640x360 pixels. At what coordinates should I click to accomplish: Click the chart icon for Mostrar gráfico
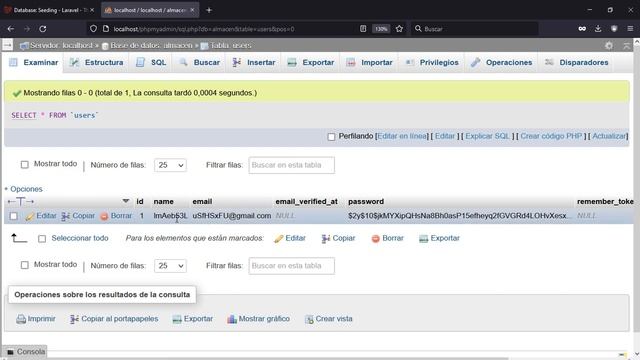click(232, 319)
